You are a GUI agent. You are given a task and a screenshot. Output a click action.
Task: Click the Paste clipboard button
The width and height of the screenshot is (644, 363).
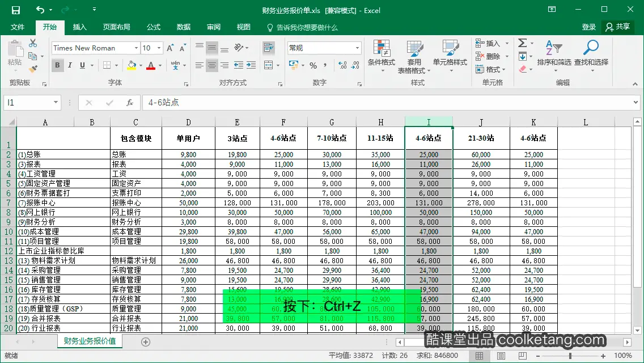pos(15,53)
